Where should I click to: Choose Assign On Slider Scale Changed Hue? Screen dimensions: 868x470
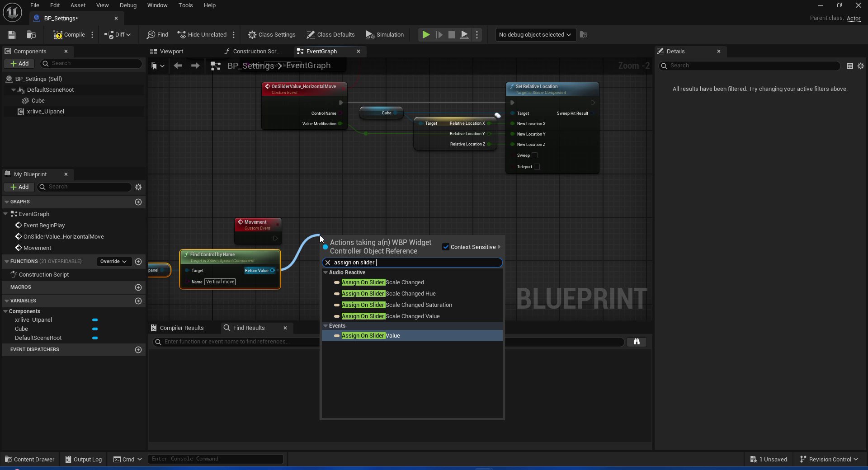click(388, 294)
